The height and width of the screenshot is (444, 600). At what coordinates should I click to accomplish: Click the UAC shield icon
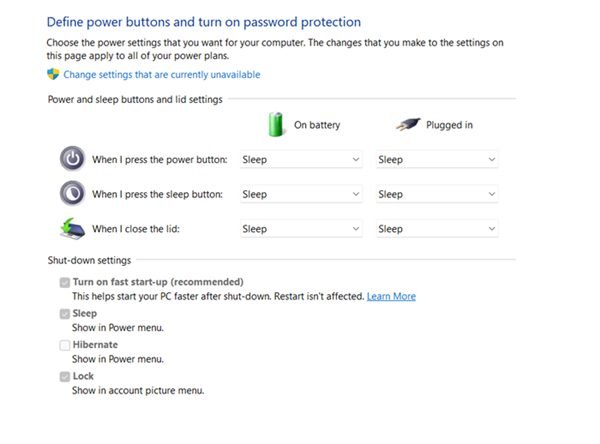point(54,74)
